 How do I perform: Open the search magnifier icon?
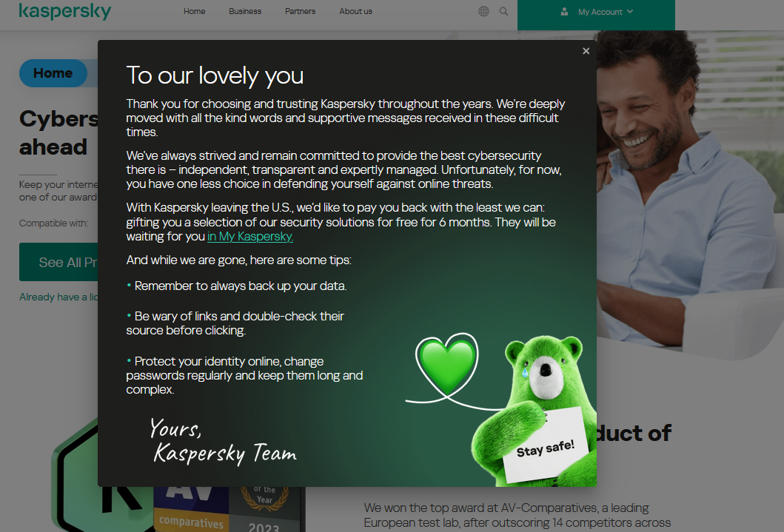pos(503,11)
